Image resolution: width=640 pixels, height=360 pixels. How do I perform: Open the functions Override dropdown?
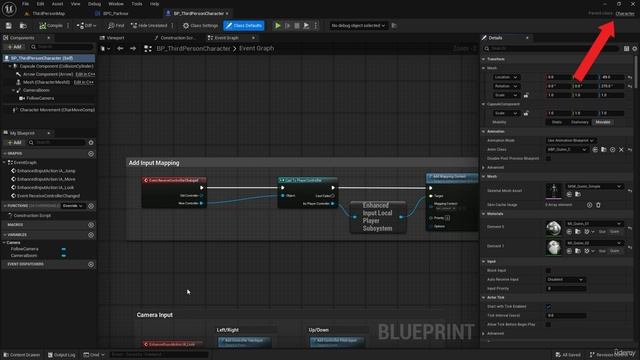tap(73, 206)
